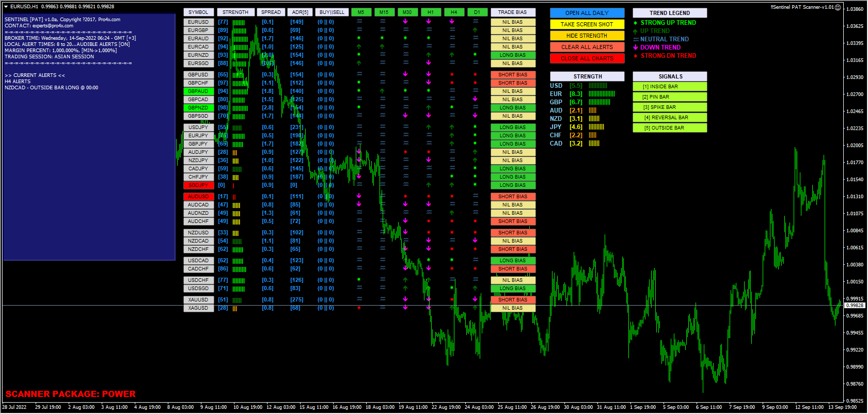Click the red highlighted AUDUSD symbol button
Viewport: 868px width, 414px height.
point(198,197)
